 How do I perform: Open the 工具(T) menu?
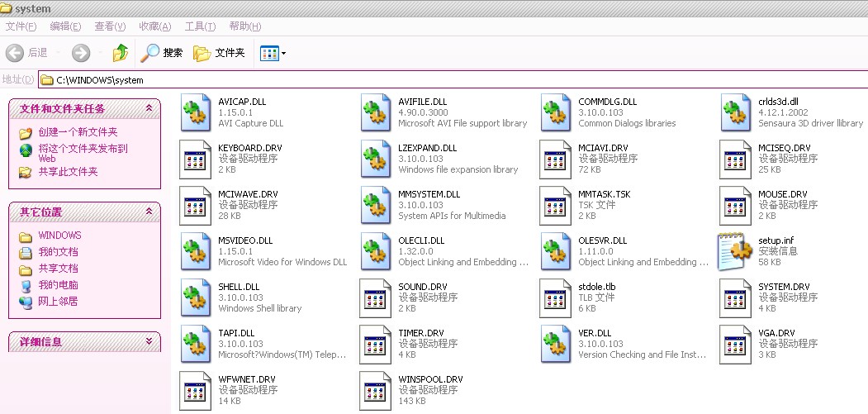point(200,26)
